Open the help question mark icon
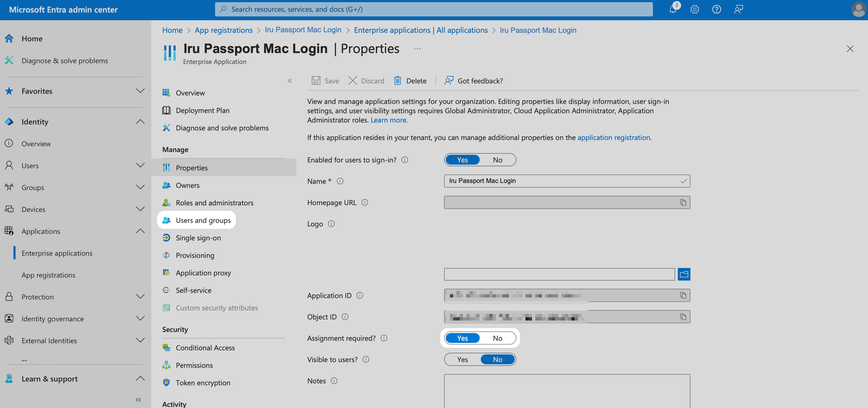 pyautogui.click(x=716, y=9)
